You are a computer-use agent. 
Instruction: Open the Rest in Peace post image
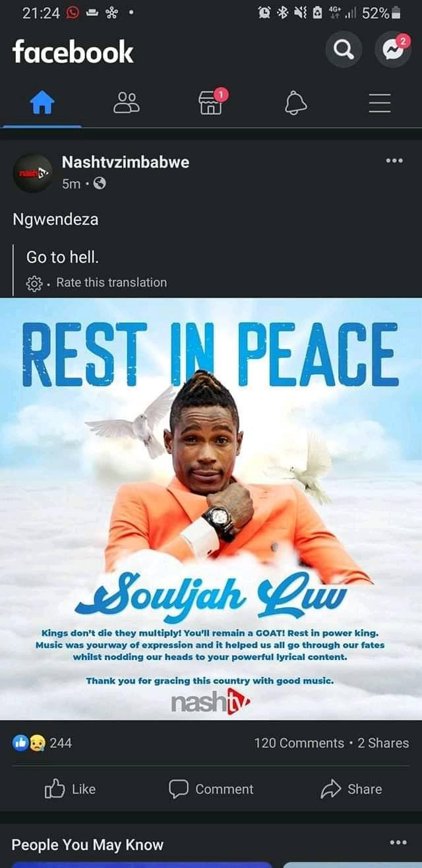[211, 509]
